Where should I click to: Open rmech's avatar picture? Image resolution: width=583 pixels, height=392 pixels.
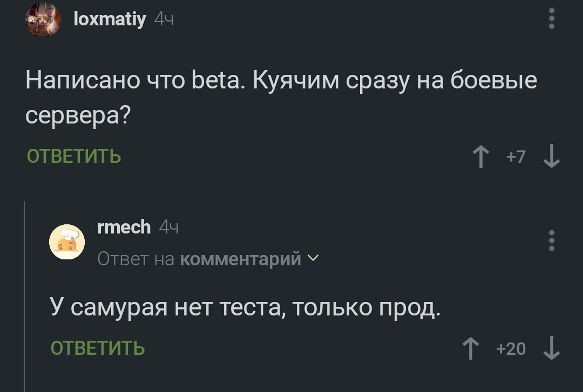tap(67, 242)
